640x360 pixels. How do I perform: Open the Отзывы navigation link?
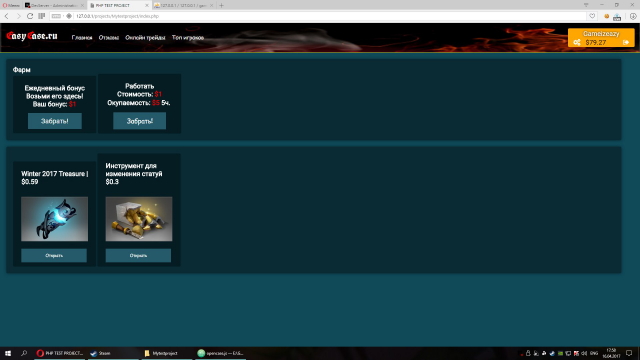pyautogui.click(x=109, y=38)
